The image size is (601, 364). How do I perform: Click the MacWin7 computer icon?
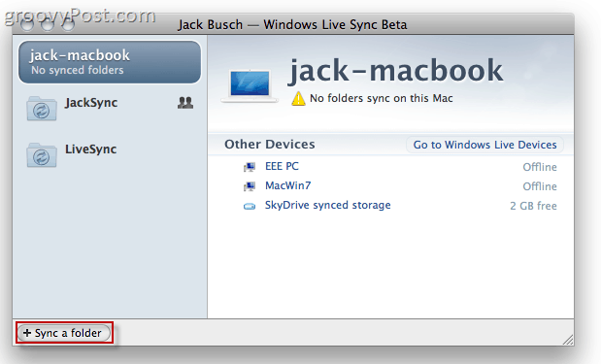(x=250, y=186)
